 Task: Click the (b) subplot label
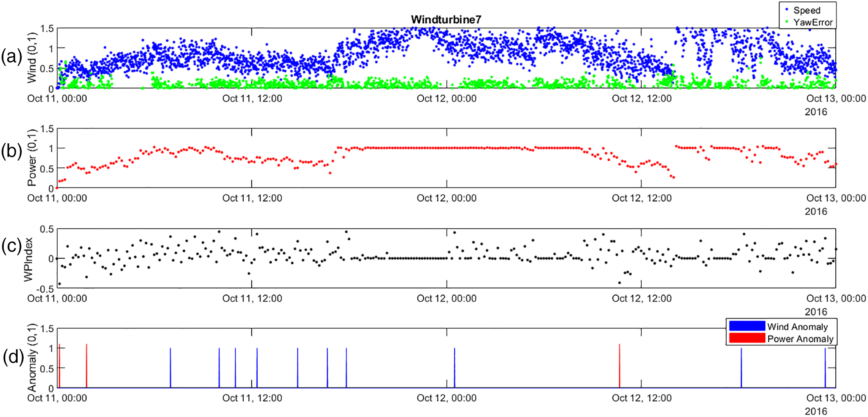click(12, 151)
